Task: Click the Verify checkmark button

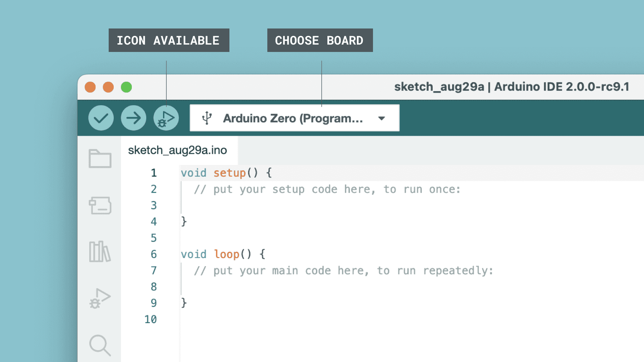Action: coord(101,118)
